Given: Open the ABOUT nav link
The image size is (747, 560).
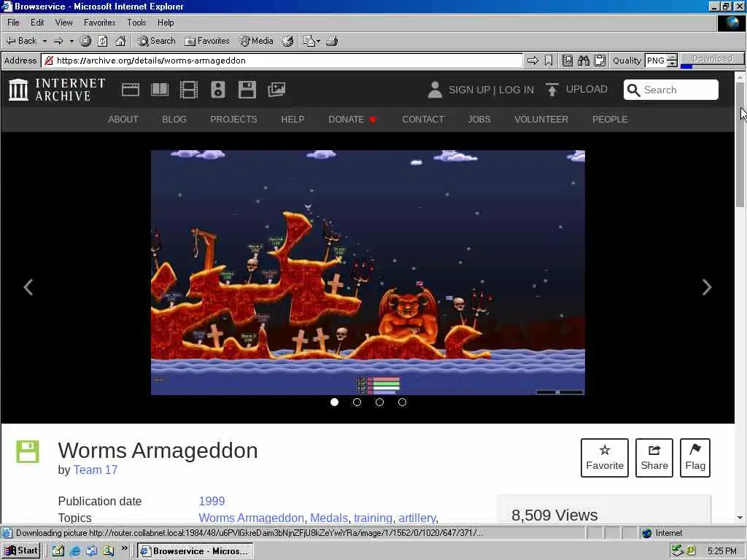Looking at the screenshot, I should (123, 119).
